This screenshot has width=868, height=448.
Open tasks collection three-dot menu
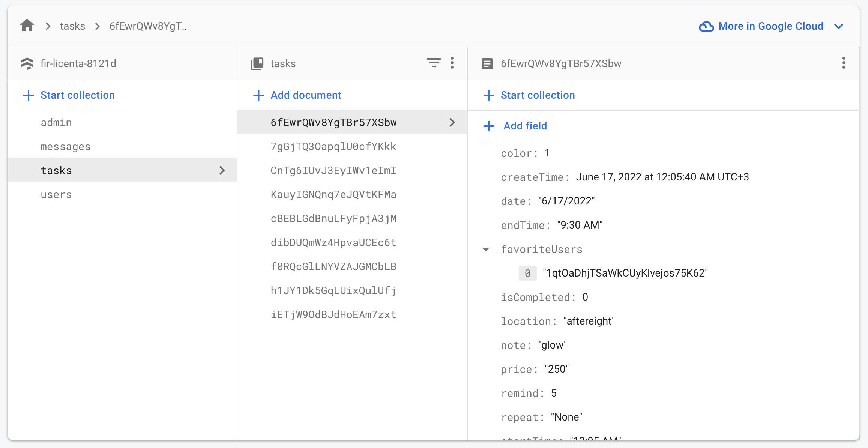452,63
